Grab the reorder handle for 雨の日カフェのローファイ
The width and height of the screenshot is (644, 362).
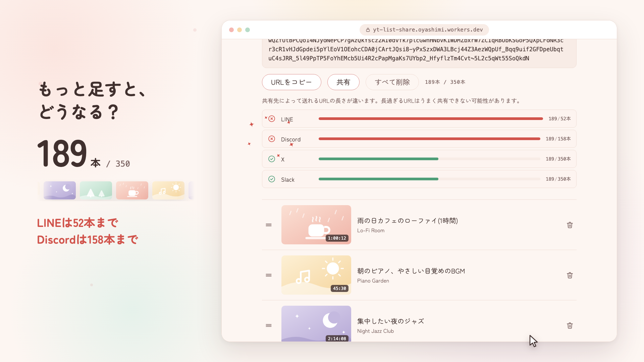coord(269,225)
